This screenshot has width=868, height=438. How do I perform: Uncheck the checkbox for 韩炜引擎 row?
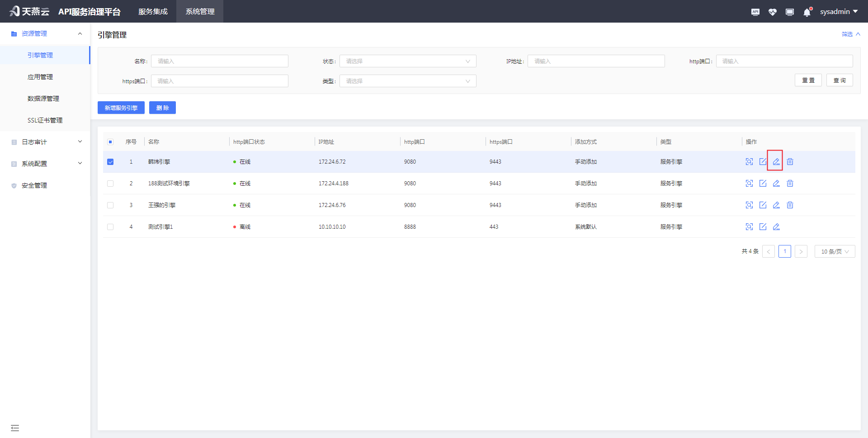click(x=110, y=162)
